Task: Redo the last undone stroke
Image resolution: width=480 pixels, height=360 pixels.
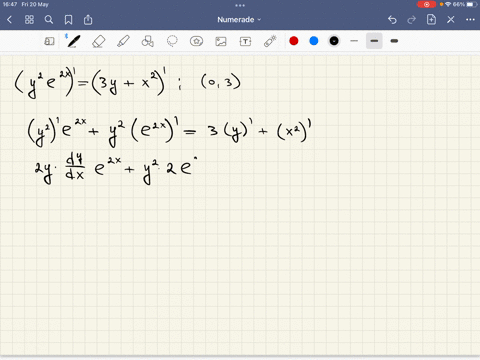Action: (x=412, y=20)
